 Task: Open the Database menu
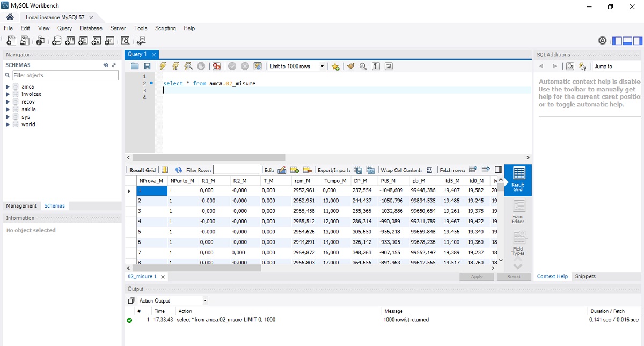[91, 28]
